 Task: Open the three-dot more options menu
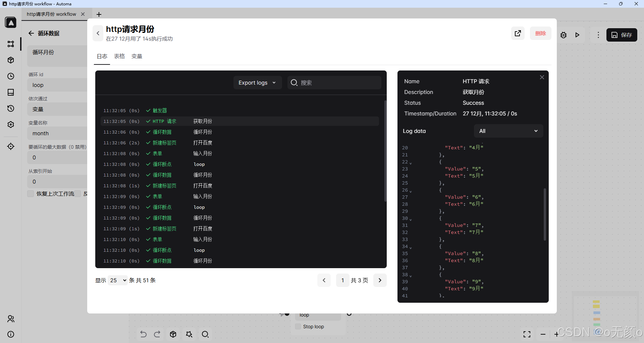[x=598, y=35]
